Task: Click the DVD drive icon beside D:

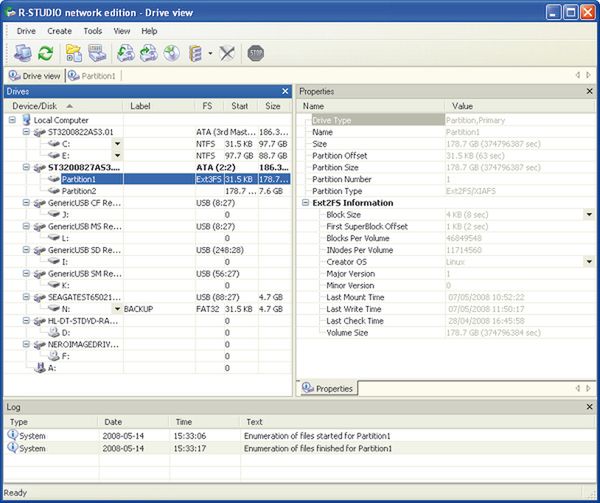Action: tap(54, 332)
